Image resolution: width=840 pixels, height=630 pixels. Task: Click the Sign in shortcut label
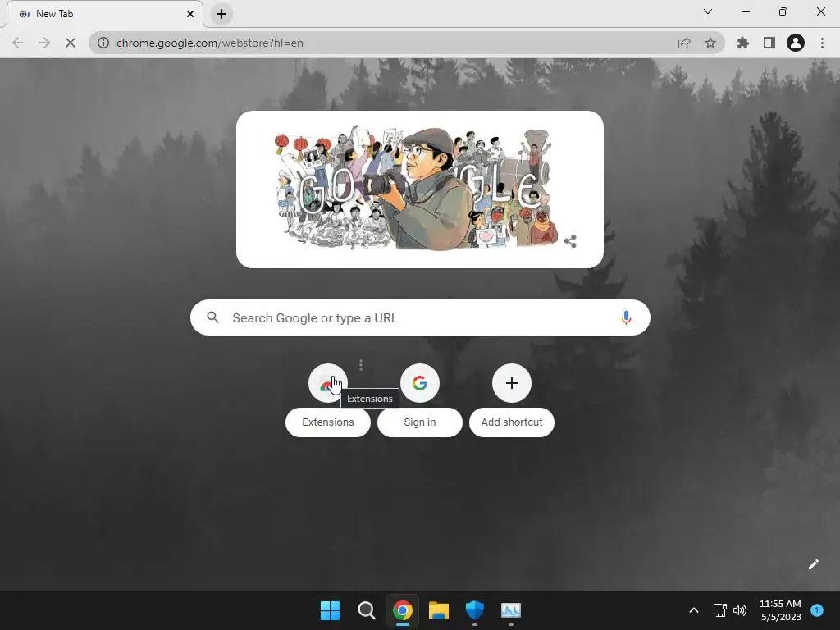(420, 422)
